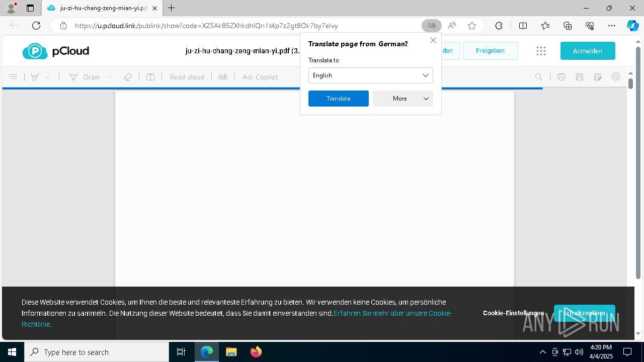Click the address bar translate icon
Viewport: 644px width, 362px height.
click(x=431, y=26)
